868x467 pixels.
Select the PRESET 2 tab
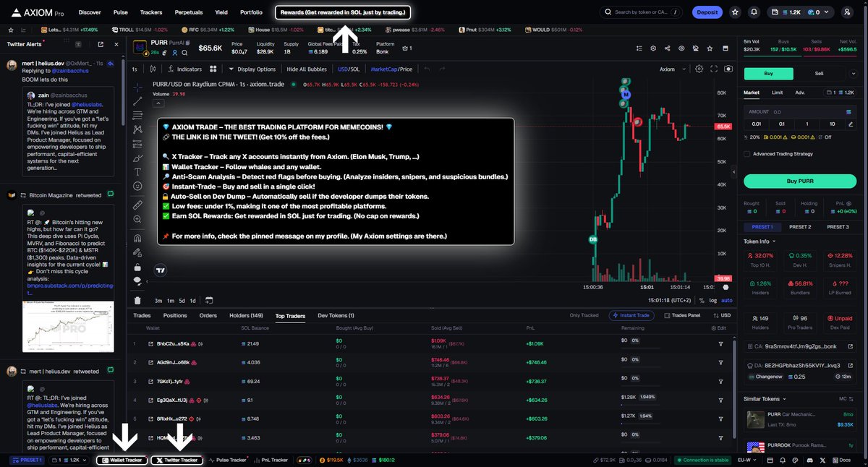(x=799, y=227)
